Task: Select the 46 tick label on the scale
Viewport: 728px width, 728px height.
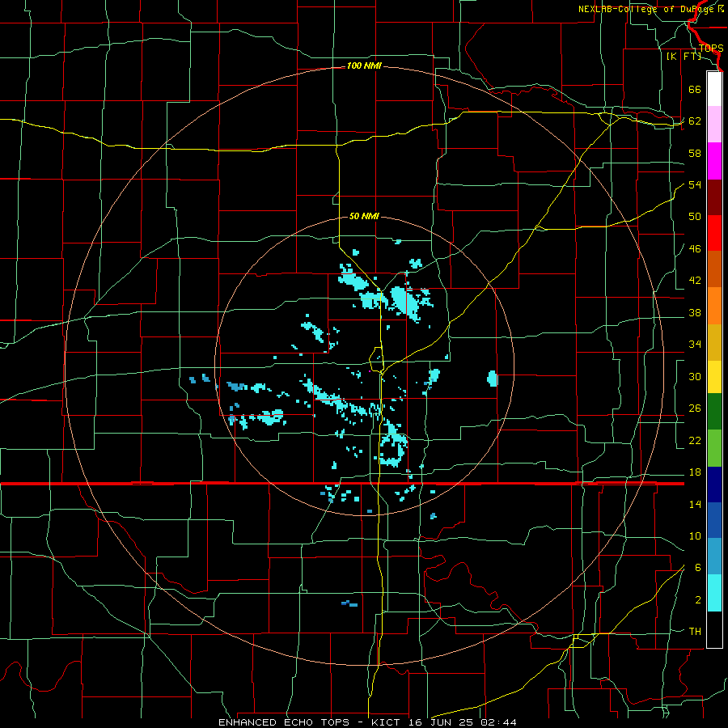Action: pyautogui.click(x=695, y=249)
